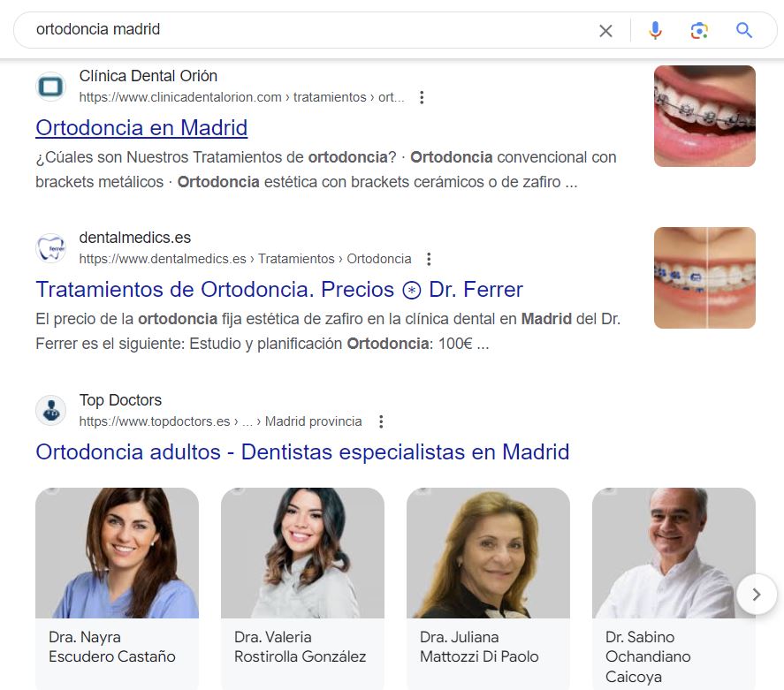The image size is (784, 690).
Task: Select the photo of Dra. Nayra Escudero Castaño
Action: [117, 553]
